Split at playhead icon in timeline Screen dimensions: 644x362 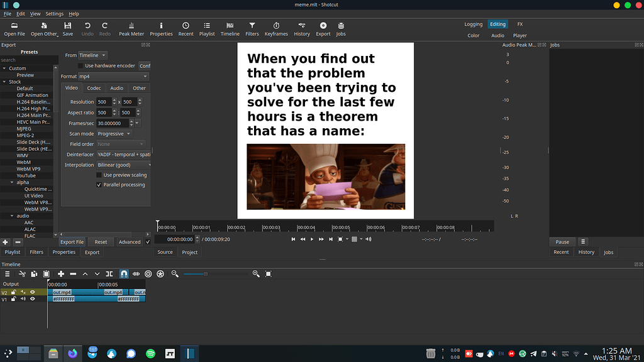109,274
